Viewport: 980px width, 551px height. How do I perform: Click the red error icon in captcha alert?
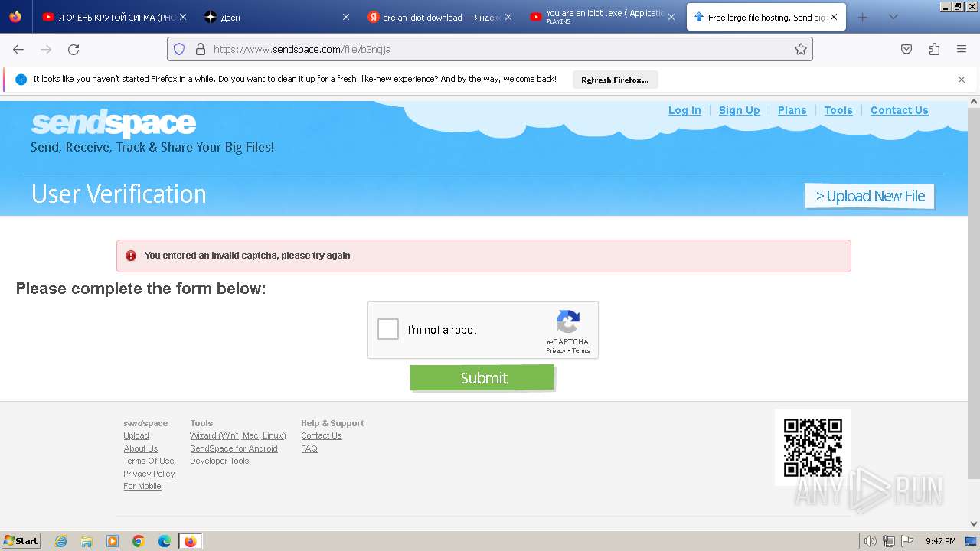click(x=131, y=256)
